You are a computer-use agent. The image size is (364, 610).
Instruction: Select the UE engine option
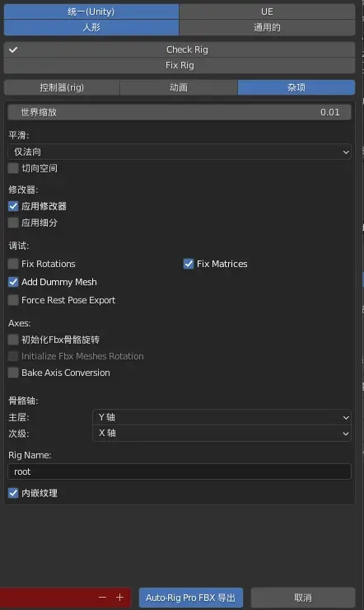click(267, 12)
